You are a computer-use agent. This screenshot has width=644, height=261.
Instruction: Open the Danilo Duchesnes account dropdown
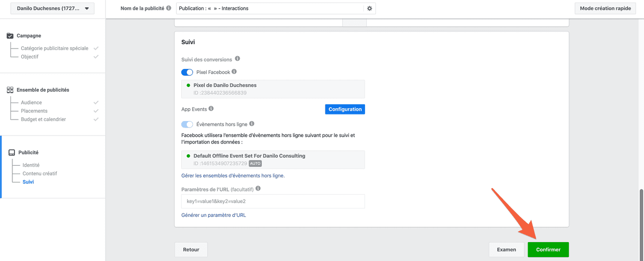click(52, 8)
